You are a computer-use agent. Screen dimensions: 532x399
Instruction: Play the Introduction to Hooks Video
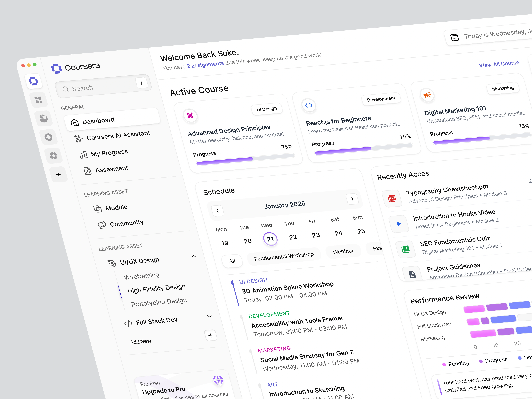[399, 224]
